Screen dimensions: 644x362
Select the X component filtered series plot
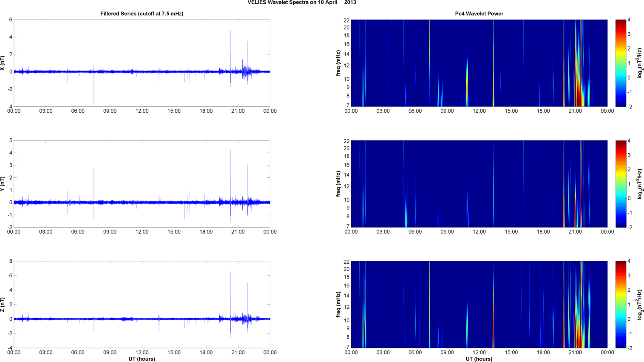142,63
